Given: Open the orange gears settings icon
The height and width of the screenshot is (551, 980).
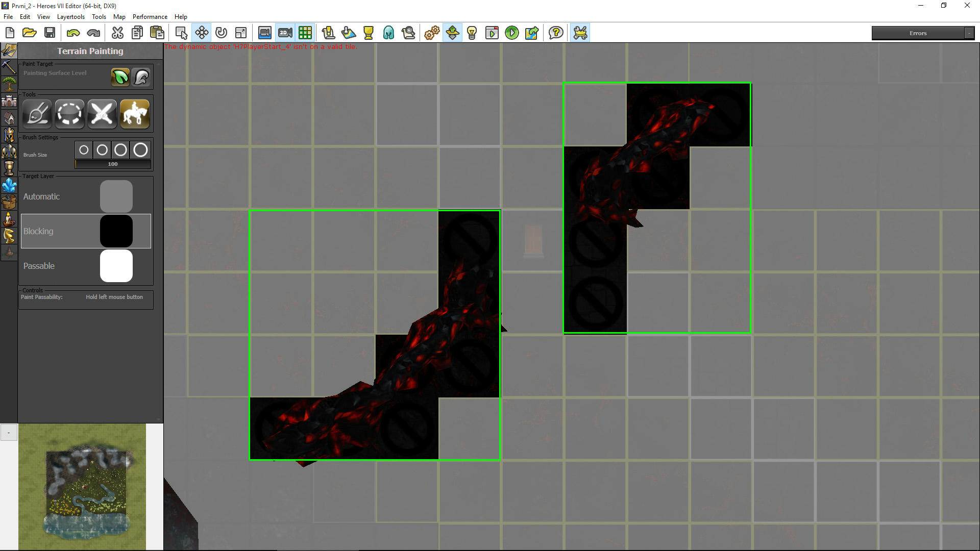Looking at the screenshot, I should point(432,33).
